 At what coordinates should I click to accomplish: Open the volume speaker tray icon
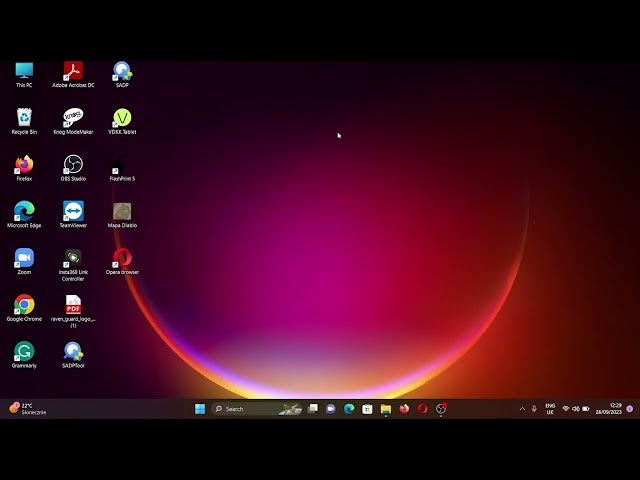[576, 409]
